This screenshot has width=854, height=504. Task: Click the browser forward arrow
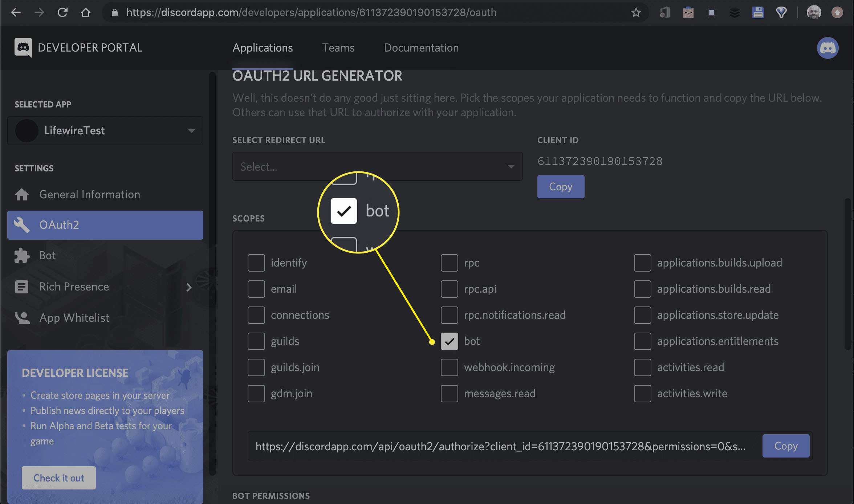coord(39,12)
